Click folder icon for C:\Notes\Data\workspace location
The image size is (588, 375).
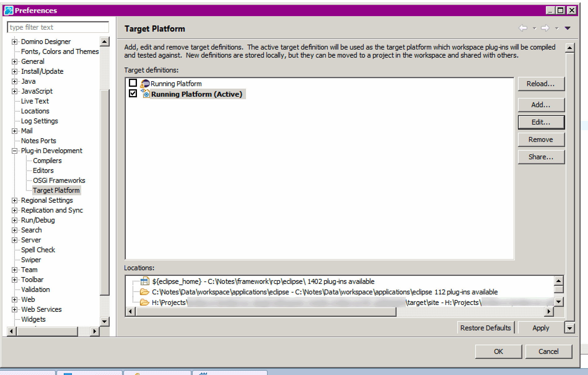click(144, 292)
